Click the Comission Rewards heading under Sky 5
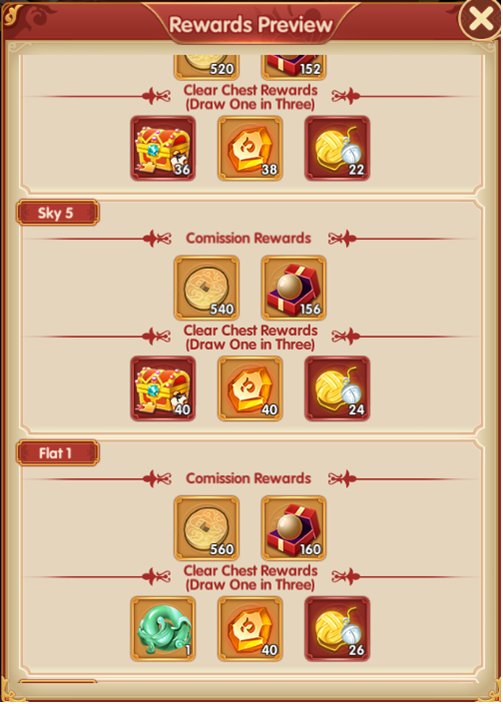Viewport: 503px width, 704px height. 248,238
